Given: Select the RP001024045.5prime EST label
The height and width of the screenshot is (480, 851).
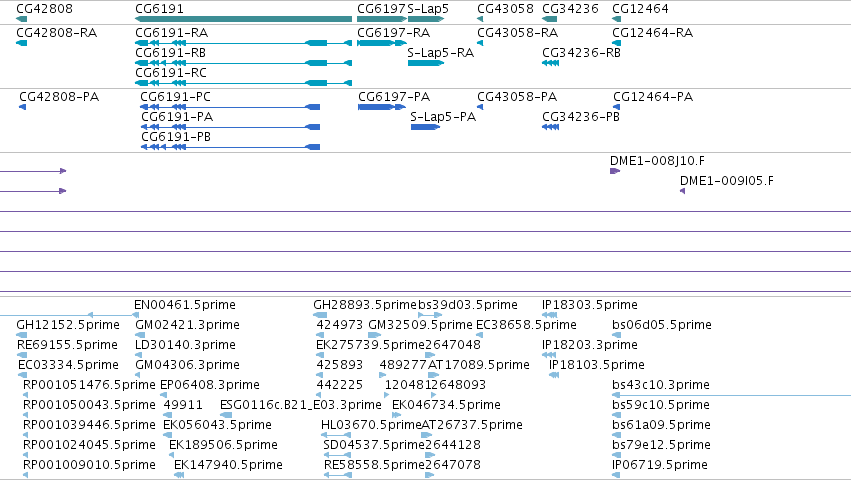Looking at the screenshot, I should click(x=89, y=445).
